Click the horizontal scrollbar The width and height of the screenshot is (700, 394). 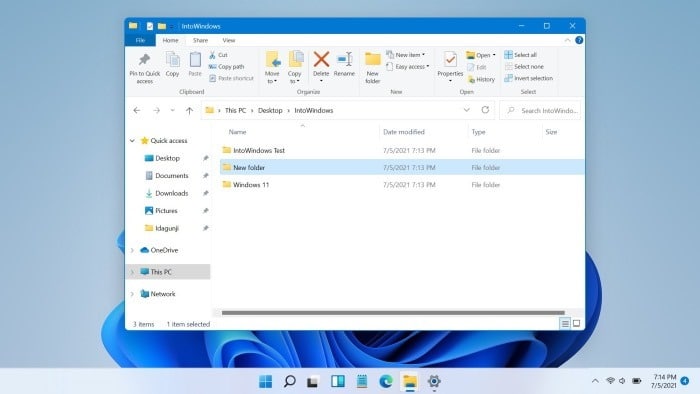tap(393, 313)
